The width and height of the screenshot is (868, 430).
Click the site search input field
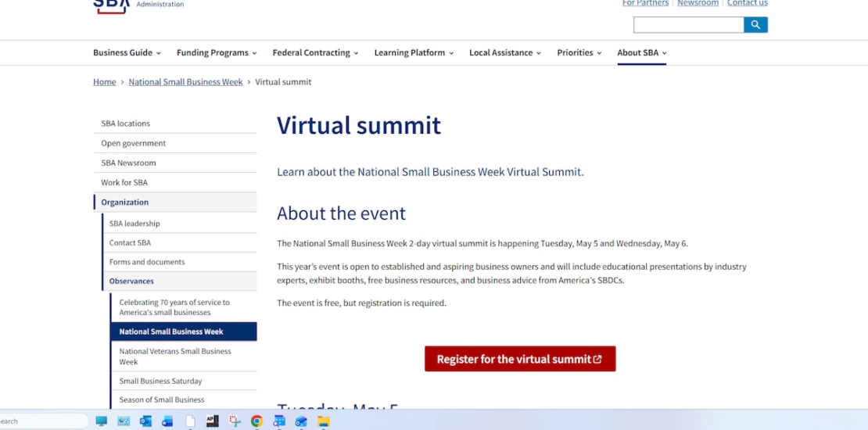[x=689, y=25]
